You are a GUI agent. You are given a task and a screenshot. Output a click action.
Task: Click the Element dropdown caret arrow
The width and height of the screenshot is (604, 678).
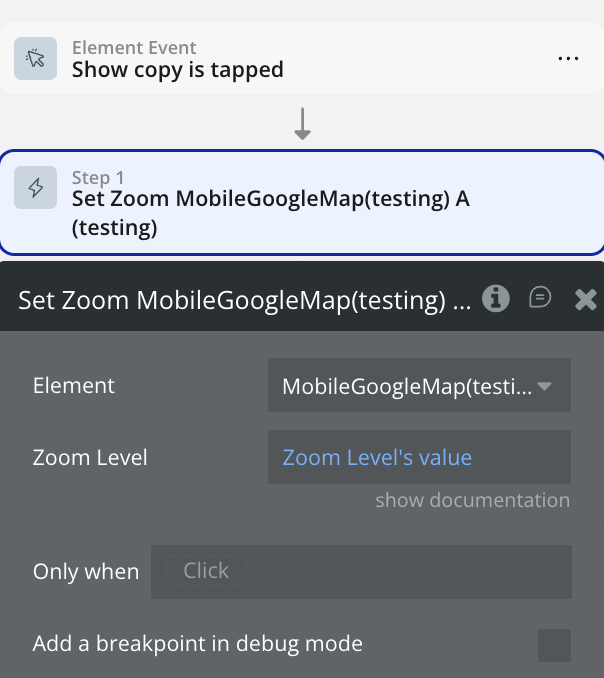544,386
